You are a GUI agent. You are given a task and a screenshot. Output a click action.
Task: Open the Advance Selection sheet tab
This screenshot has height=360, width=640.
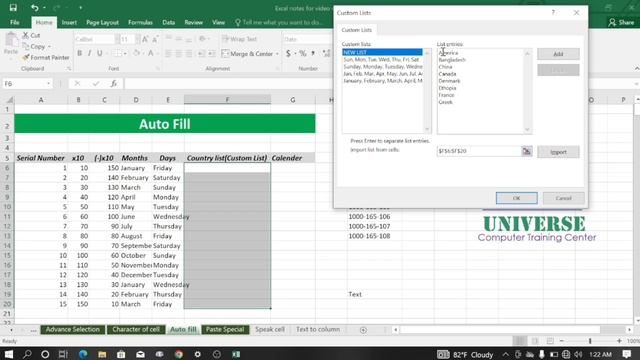[x=73, y=329]
